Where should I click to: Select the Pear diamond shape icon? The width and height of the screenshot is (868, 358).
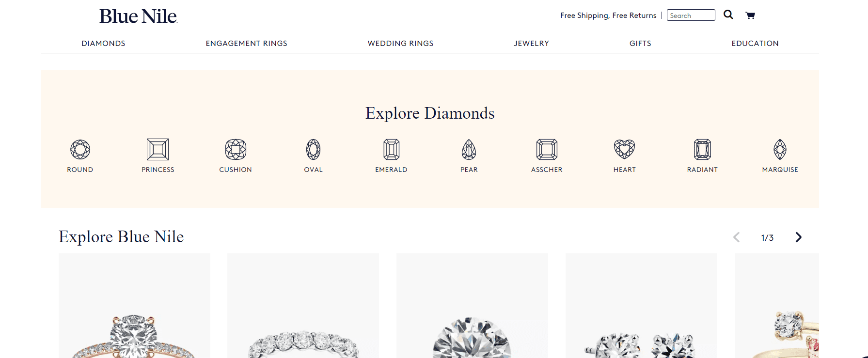click(469, 149)
